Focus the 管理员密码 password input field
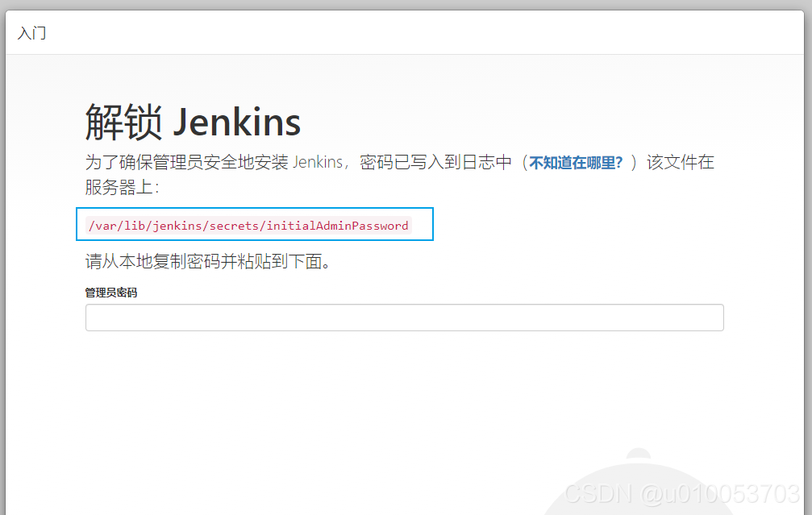Screen dimensions: 812x515 point(405,318)
